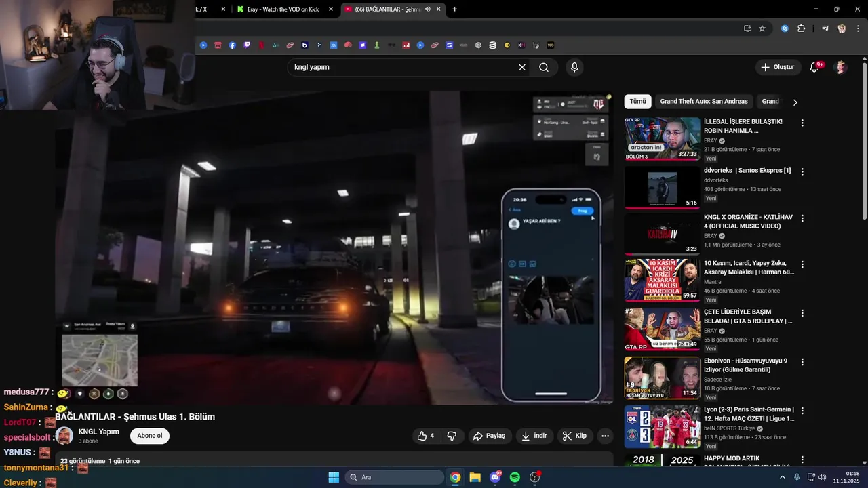Open options for KATLİHAV 4 video
The width and height of the screenshot is (868, 488).
[802, 218]
